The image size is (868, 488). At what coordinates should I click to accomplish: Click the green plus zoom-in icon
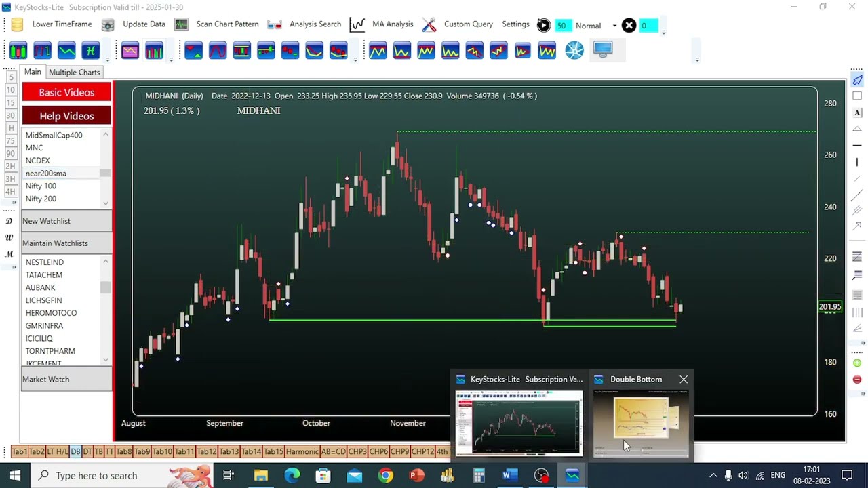857,364
